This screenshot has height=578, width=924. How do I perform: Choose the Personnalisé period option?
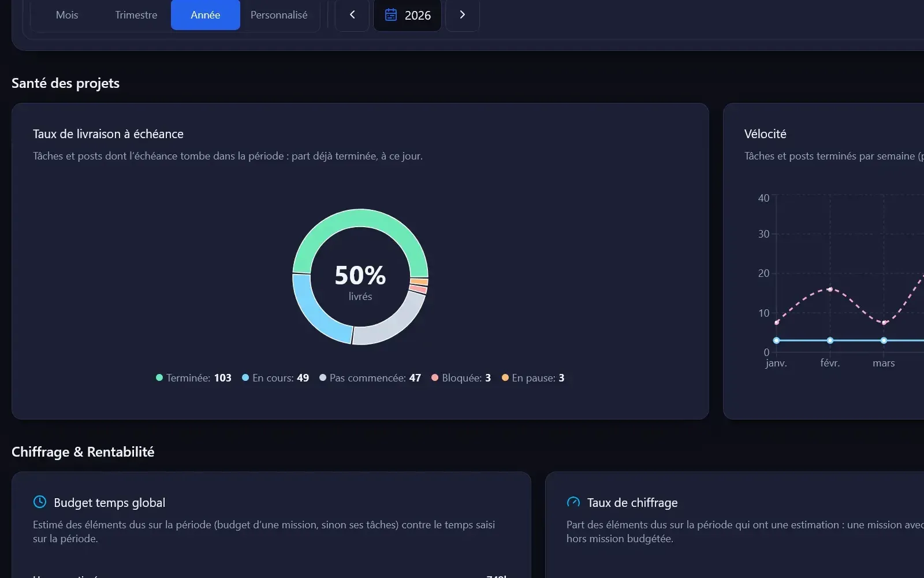pyautogui.click(x=279, y=15)
